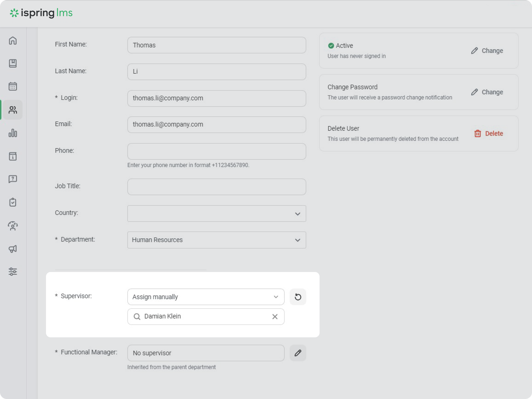532x399 pixels.
Task: Open the reports bar chart icon
Action: tap(13, 133)
